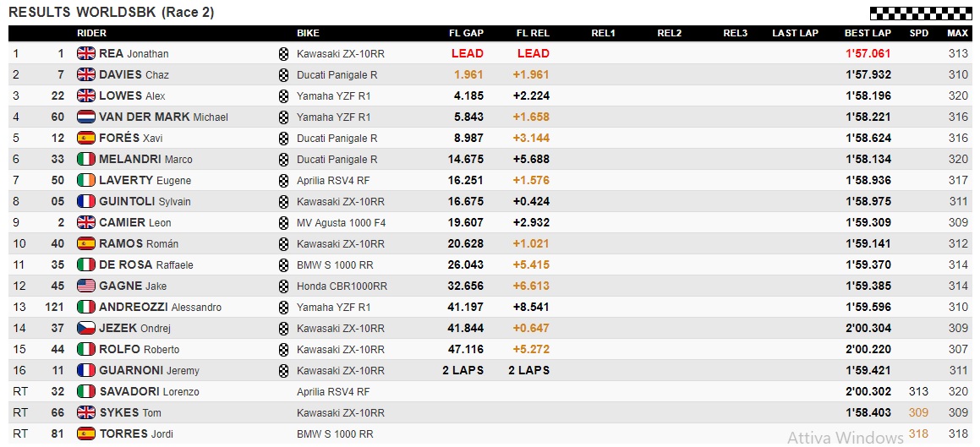Screen dimensions: 980x447
Task: Click the USA flag beside GAGNE Jake
Action: coord(86,286)
